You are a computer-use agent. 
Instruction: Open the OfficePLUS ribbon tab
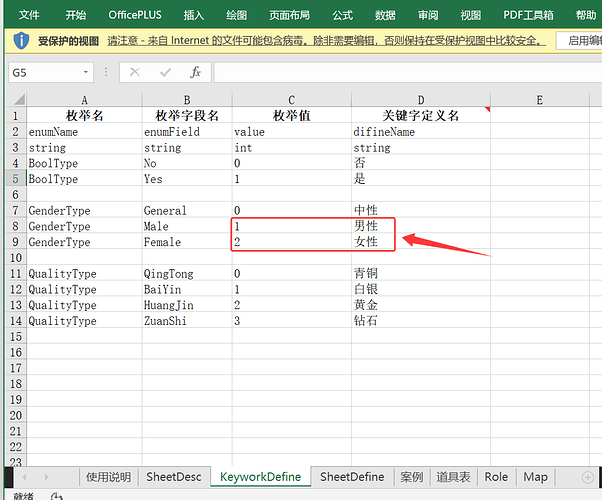pos(135,15)
